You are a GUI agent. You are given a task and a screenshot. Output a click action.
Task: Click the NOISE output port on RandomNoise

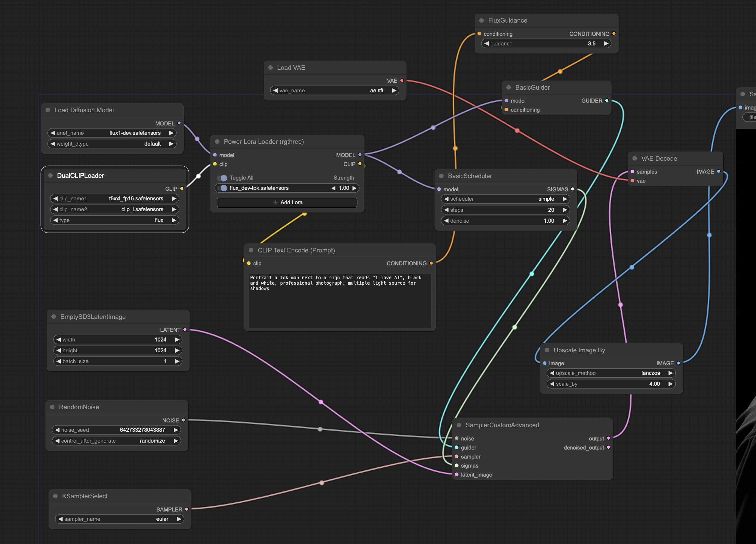184,420
